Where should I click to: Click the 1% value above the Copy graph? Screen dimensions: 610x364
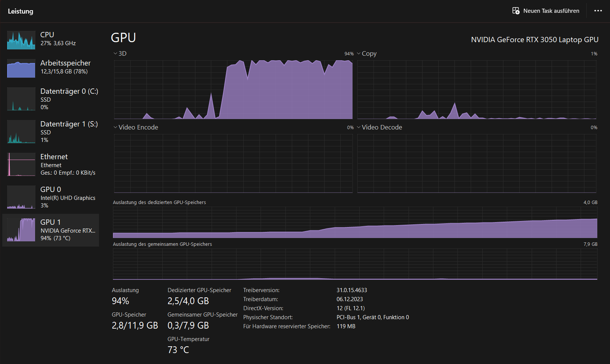(x=594, y=54)
